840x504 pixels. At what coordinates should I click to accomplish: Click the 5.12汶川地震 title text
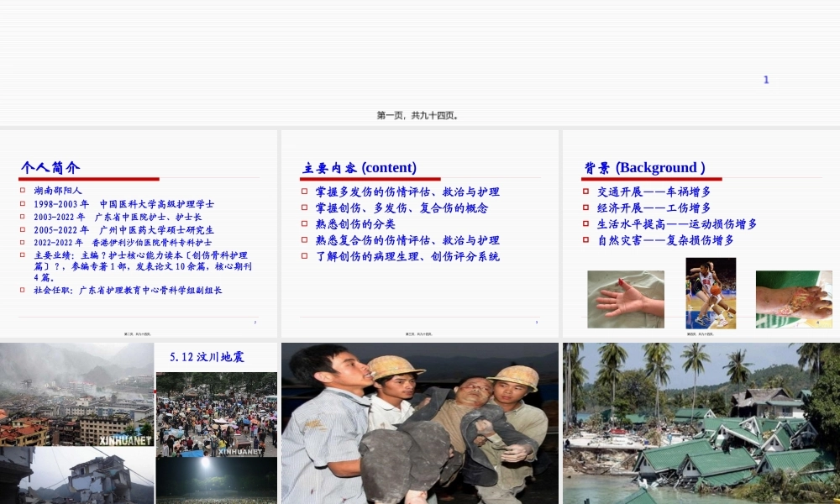207,357
